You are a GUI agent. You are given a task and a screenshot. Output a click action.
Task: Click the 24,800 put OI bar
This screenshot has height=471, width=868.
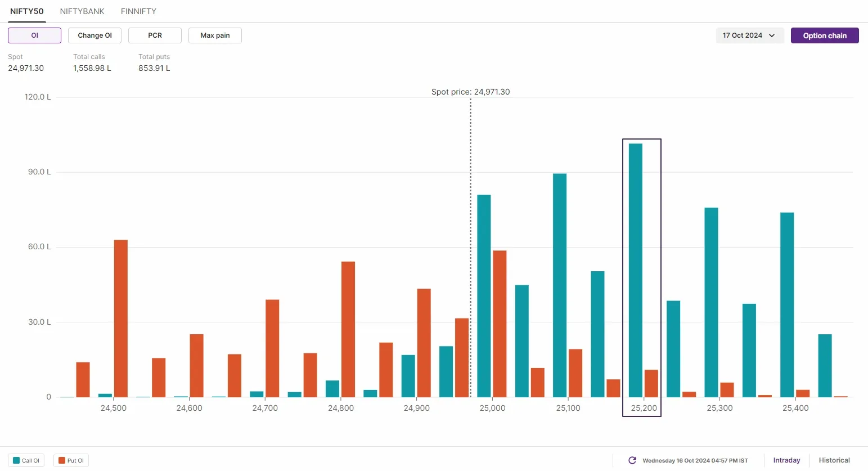point(348,329)
